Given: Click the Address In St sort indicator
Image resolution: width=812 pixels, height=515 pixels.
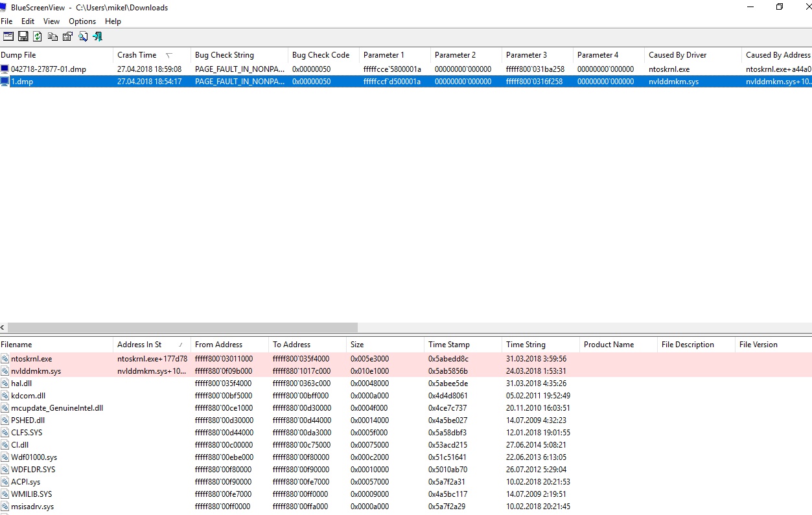Looking at the screenshot, I should point(180,345).
